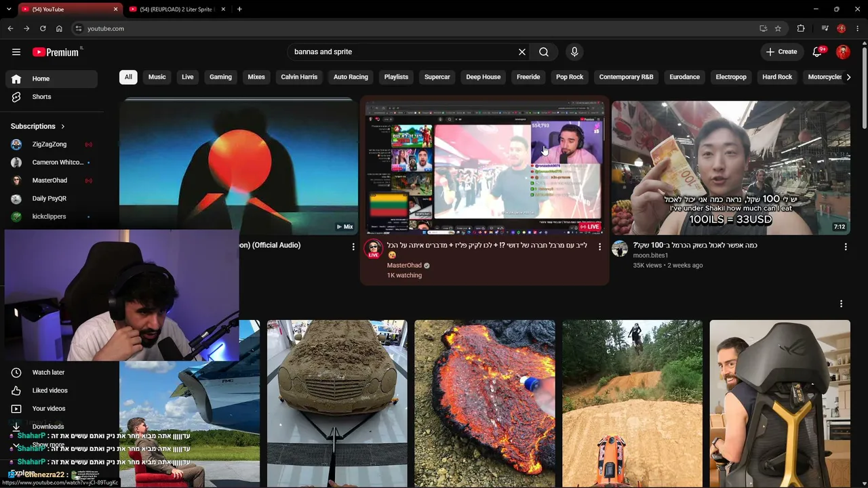Filter feed by Music chip
Viewport: 868px width, 488px height.
pos(157,77)
